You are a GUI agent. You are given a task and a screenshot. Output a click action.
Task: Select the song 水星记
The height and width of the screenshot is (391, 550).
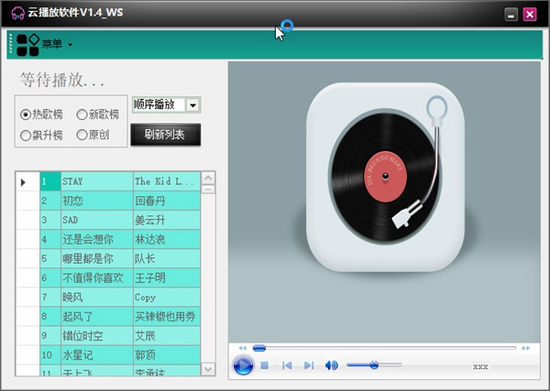pos(97,355)
